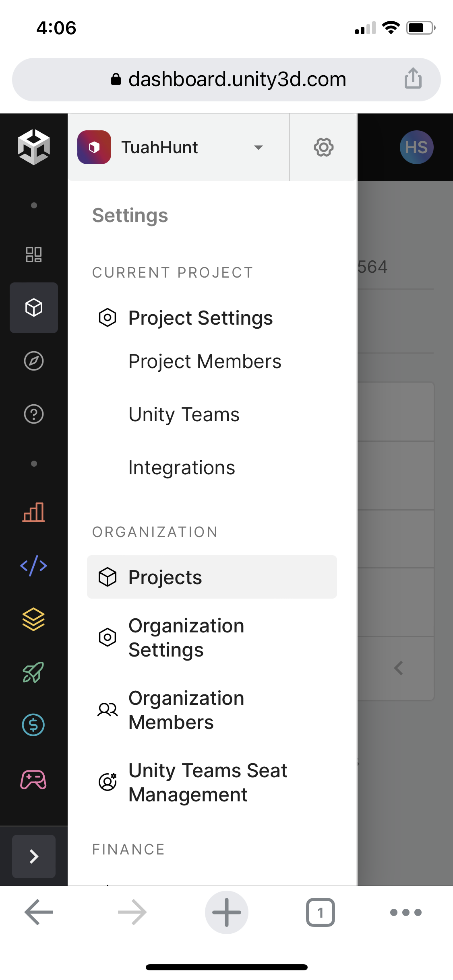Viewport: 453px width, 980px height.
Task: Open the HS user avatar
Action: [416, 147]
